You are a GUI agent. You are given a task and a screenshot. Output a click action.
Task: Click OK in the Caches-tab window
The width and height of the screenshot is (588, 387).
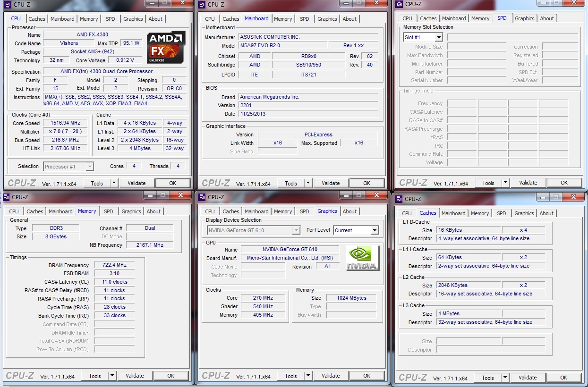pos(564,378)
